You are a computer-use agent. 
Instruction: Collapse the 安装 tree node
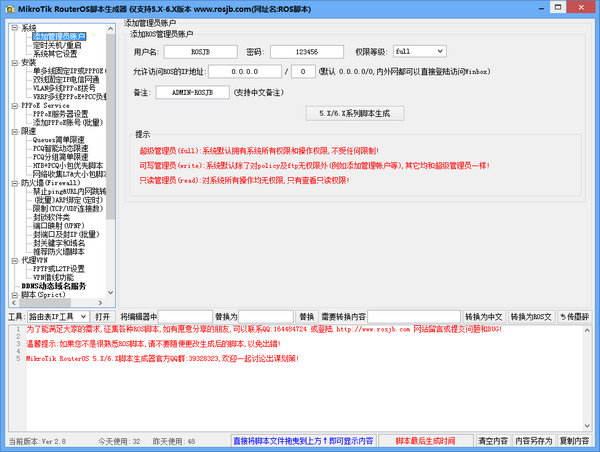tap(15, 62)
